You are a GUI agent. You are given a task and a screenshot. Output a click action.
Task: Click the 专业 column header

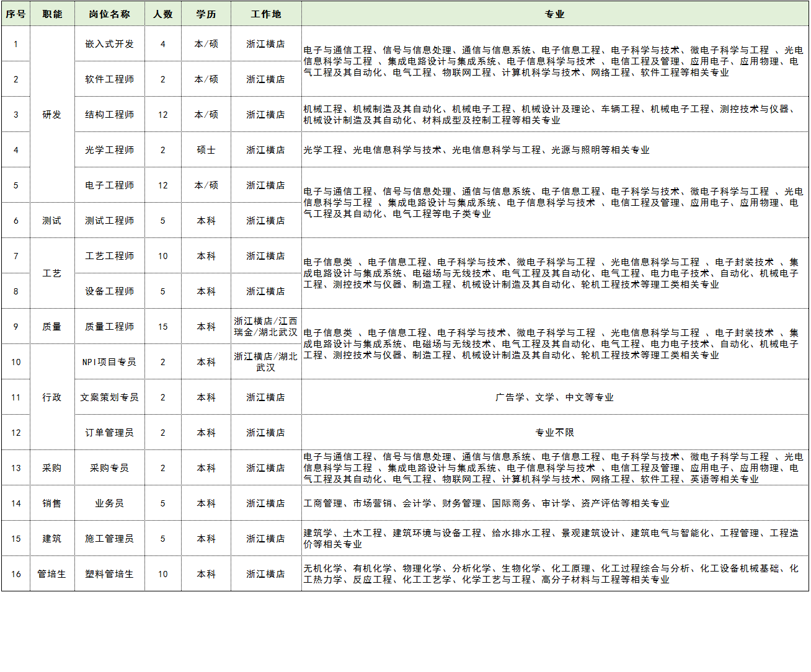coord(555,14)
